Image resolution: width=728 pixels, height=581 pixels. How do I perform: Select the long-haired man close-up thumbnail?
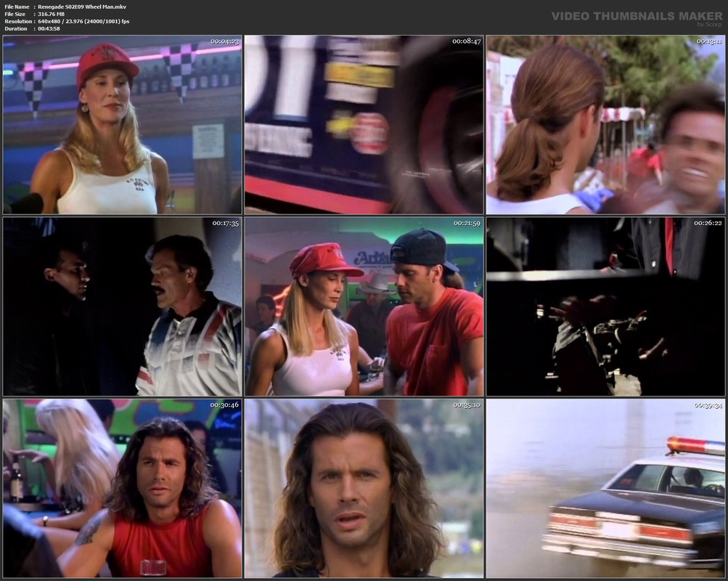364,488
